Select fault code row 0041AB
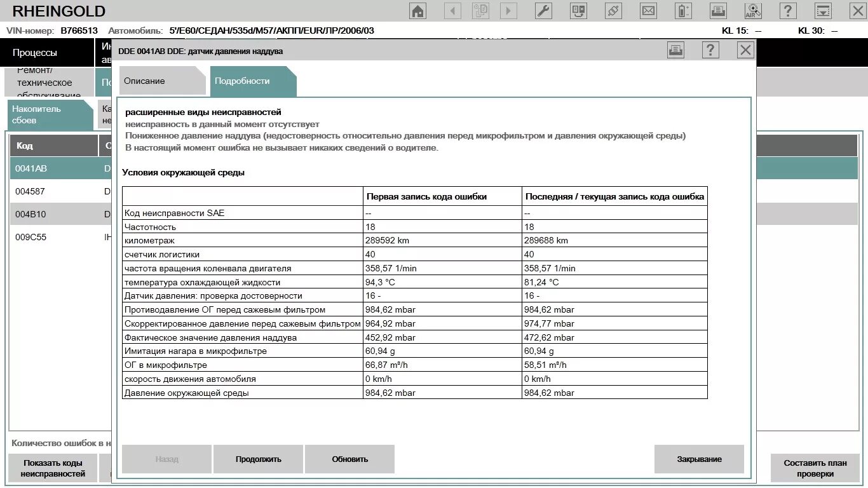This screenshot has height=488, width=868. tap(60, 168)
